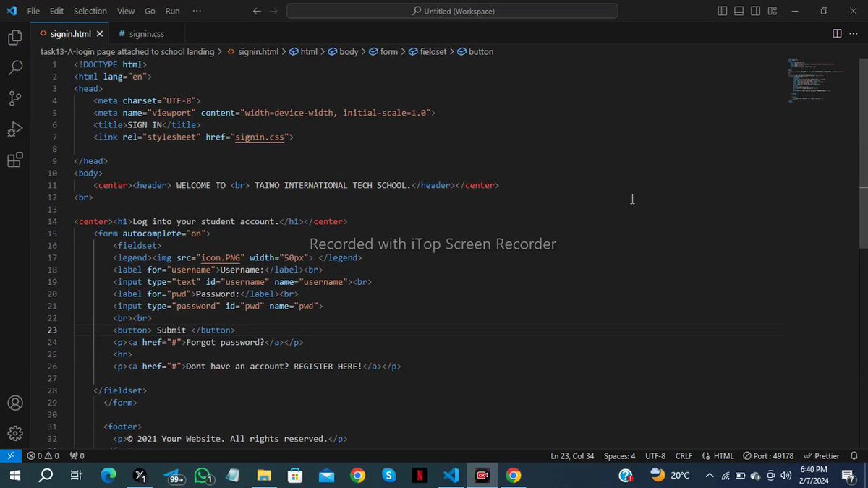Close the signin.html tab
Screen dimensions: 868x488
100,33
